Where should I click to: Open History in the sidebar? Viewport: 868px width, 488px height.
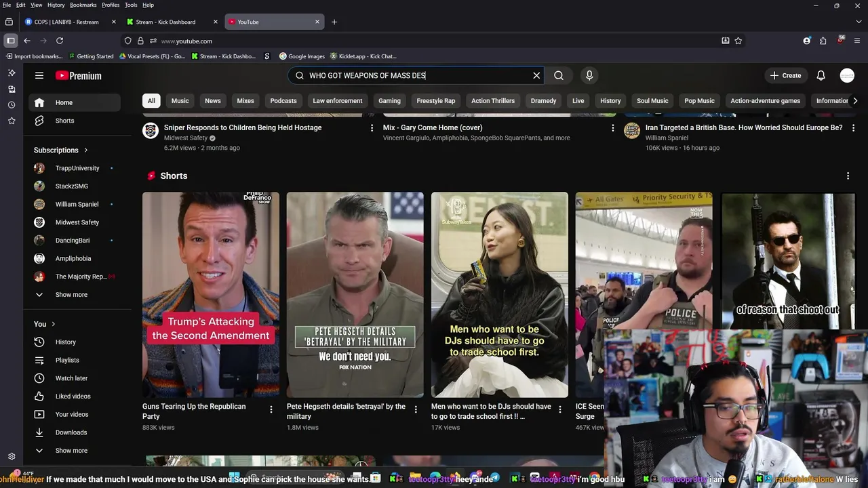[75, 342]
